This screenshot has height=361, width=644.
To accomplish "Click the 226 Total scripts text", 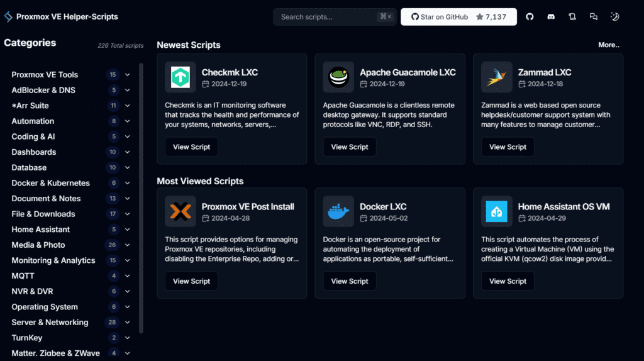I will pos(120,45).
